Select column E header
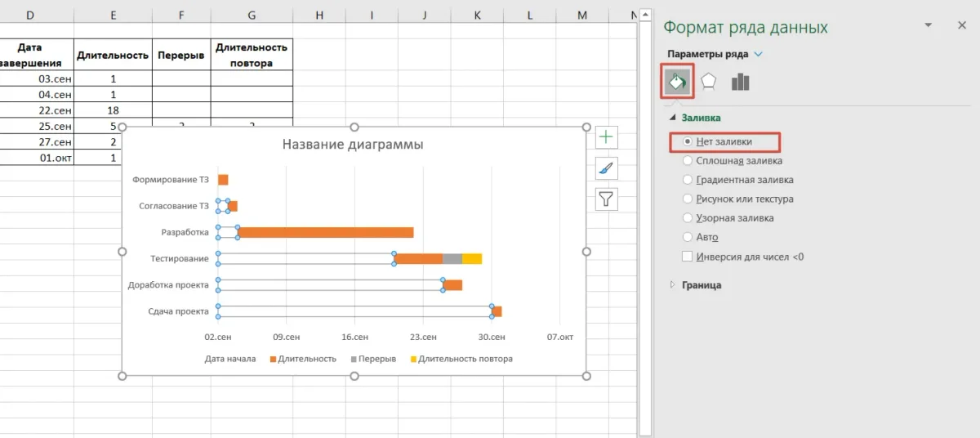 (113, 16)
